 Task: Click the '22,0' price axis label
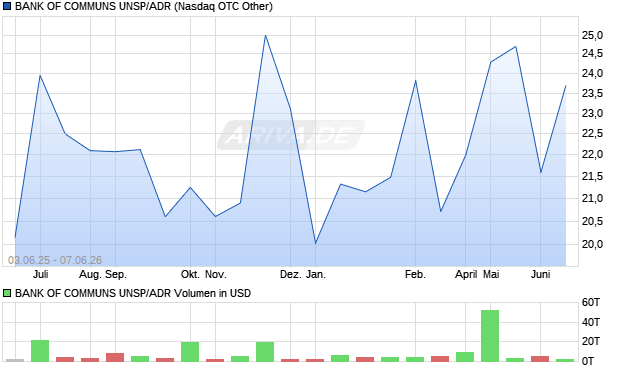pos(592,155)
